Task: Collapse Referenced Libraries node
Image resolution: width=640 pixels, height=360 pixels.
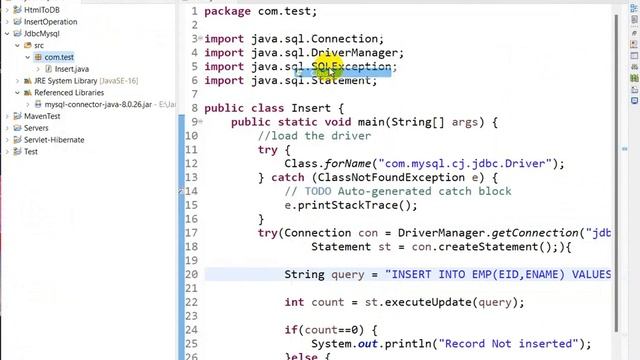Action: point(17,93)
